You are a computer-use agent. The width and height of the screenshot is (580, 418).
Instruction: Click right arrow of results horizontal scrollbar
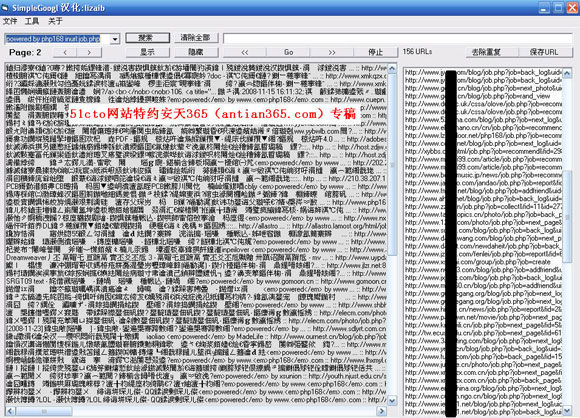point(382,411)
